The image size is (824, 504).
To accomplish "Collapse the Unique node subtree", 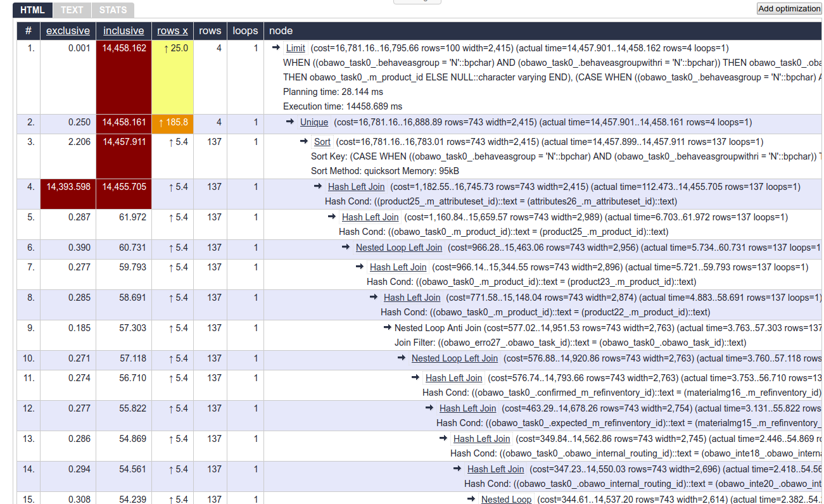I will [x=314, y=122].
